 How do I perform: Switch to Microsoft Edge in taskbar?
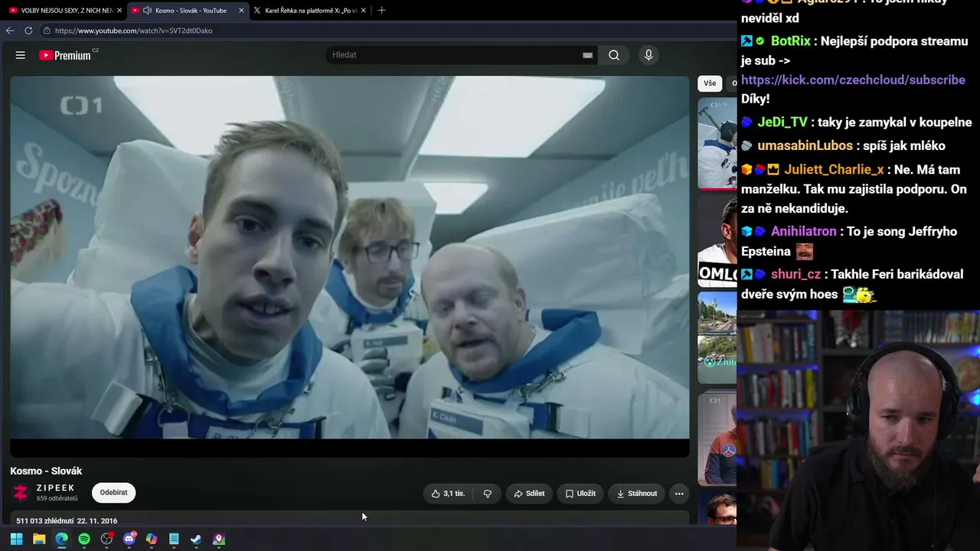[61, 539]
